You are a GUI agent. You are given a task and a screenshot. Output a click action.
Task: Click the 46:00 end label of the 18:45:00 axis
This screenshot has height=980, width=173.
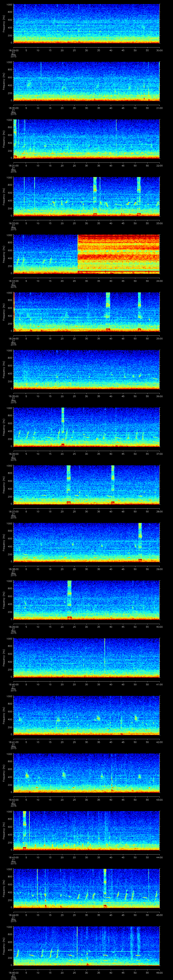(x=159, y=973)
